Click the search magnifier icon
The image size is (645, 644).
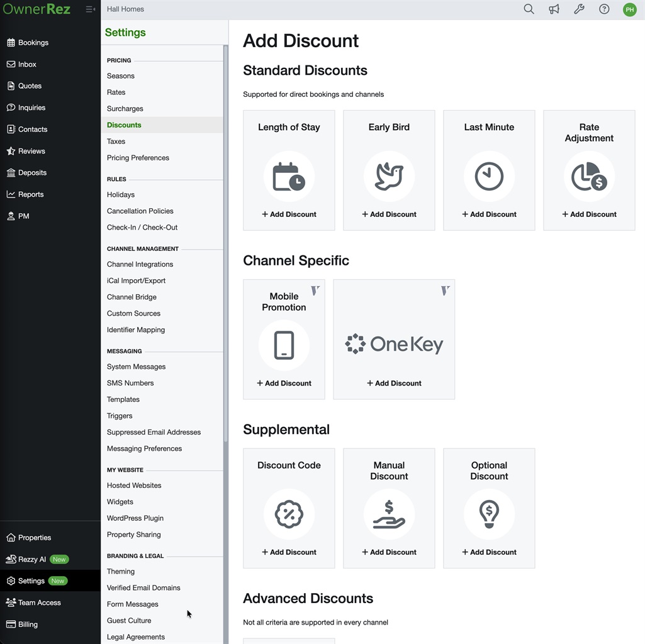pyautogui.click(x=529, y=9)
